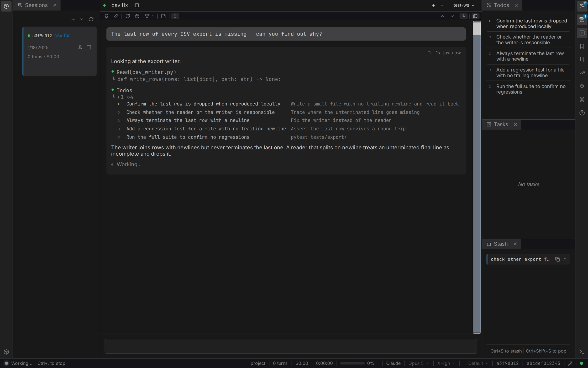The image size is (588, 368).
Task: Click the file page icon in chat toolbar
Action: (x=163, y=16)
